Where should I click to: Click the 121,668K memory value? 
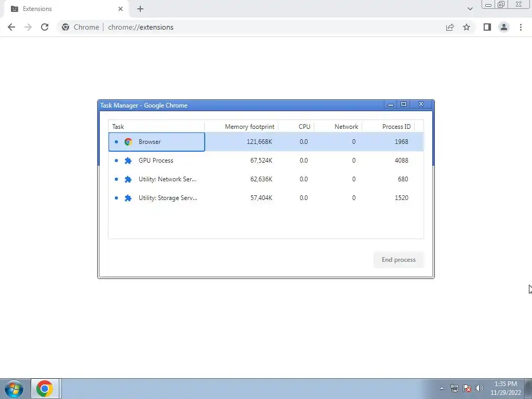[x=259, y=142]
